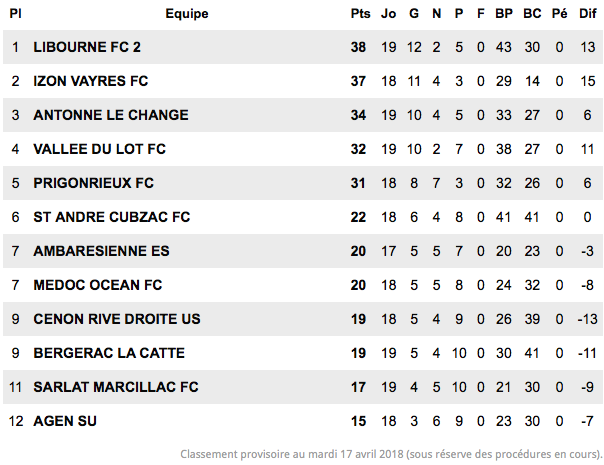Click VALLEE DU LOT FC team name
Screen dimensions: 604x465
coord(99,149)
